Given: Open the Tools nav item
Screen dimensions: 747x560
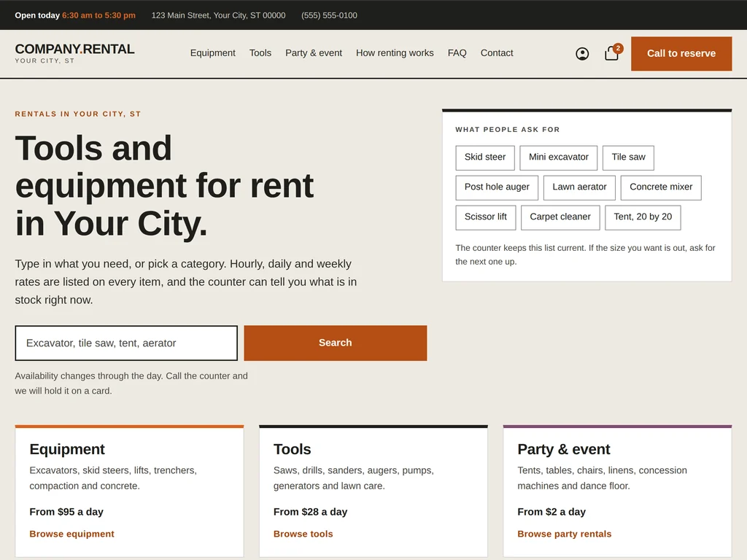Looking at the screenshot, I should coord(260,52).
